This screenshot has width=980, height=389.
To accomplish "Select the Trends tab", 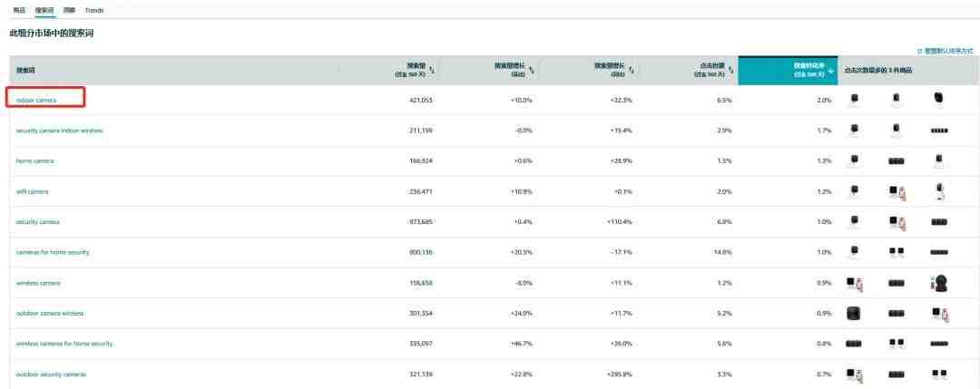I will [x=94, y=10].
